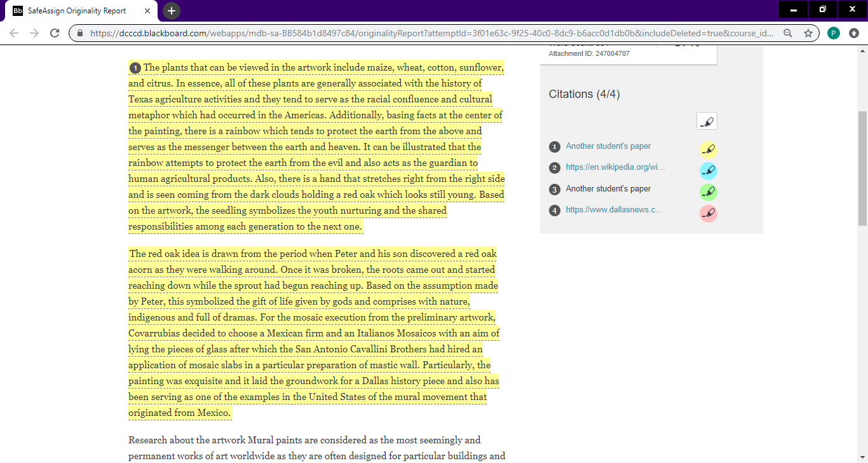Toggle yellow highlight for citation 1
Image resolution: width=868 pixels, height=463 pixels.
[709, 149]
